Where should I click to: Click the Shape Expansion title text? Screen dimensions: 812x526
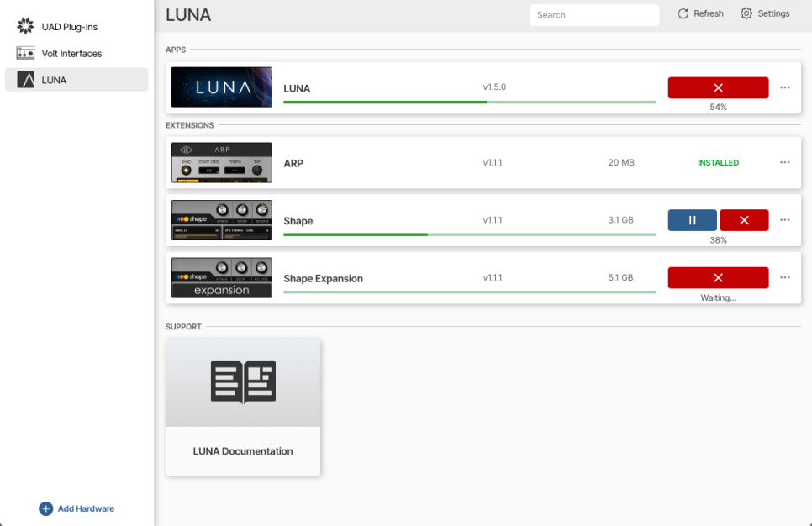[x=323, y=278]
